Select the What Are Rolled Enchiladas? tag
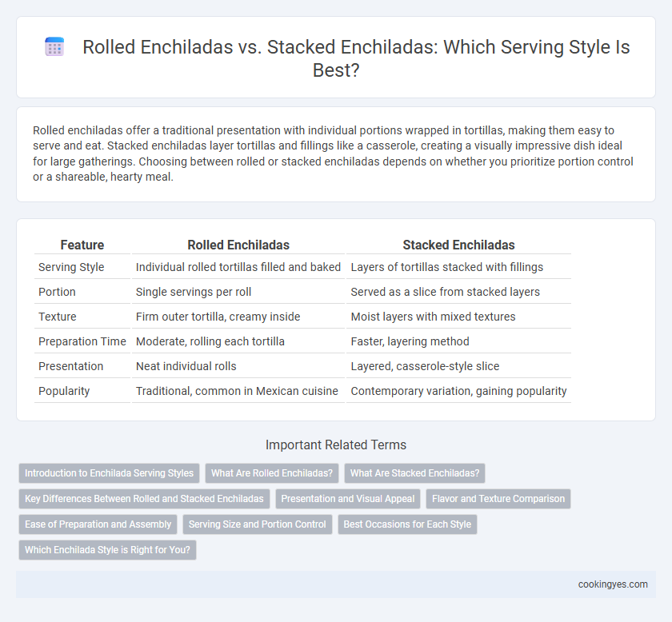Screen dimensions: 672x622 click(272, 473)
